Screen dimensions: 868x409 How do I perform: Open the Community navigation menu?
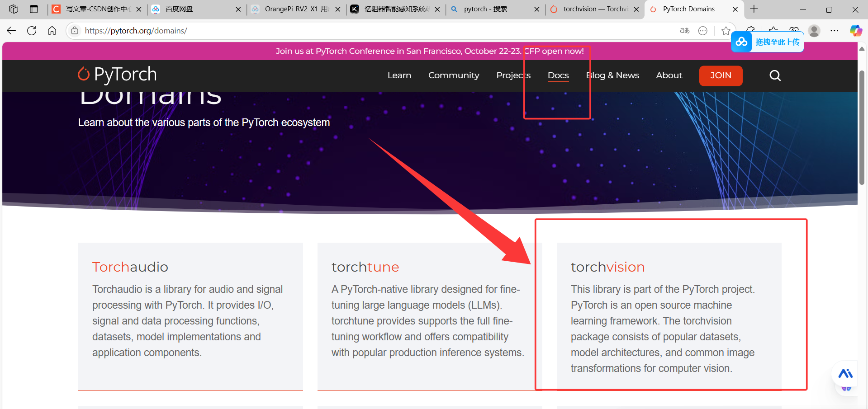click(x=454, y=75)
